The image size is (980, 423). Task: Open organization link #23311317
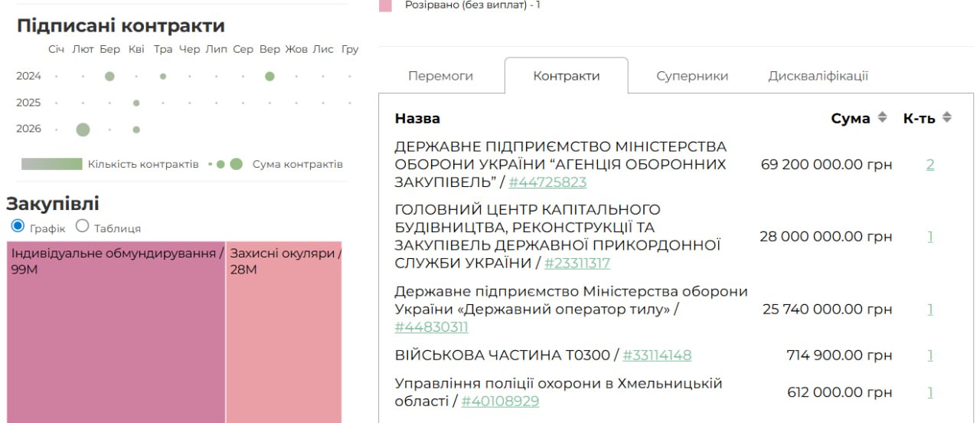pos(577,264)
